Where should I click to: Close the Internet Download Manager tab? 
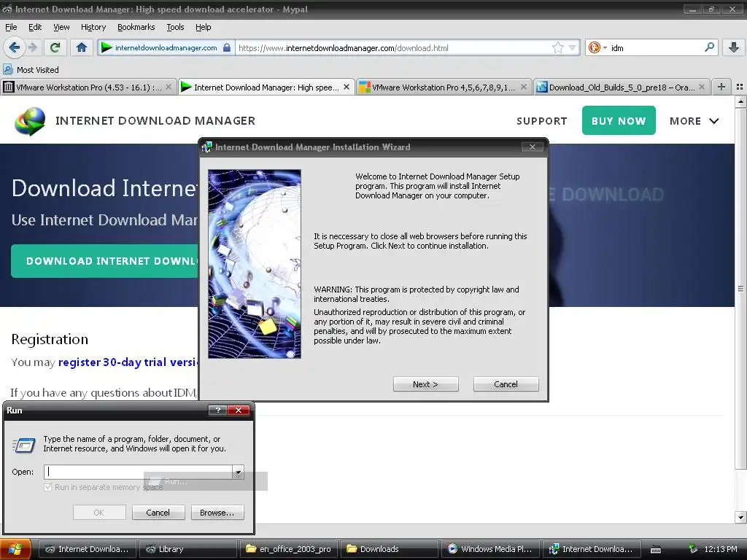(347, 87)
